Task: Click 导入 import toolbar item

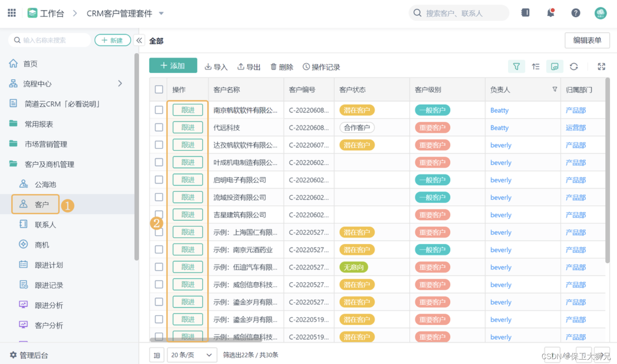Action: pyautogui.click(x=216, y=67)
